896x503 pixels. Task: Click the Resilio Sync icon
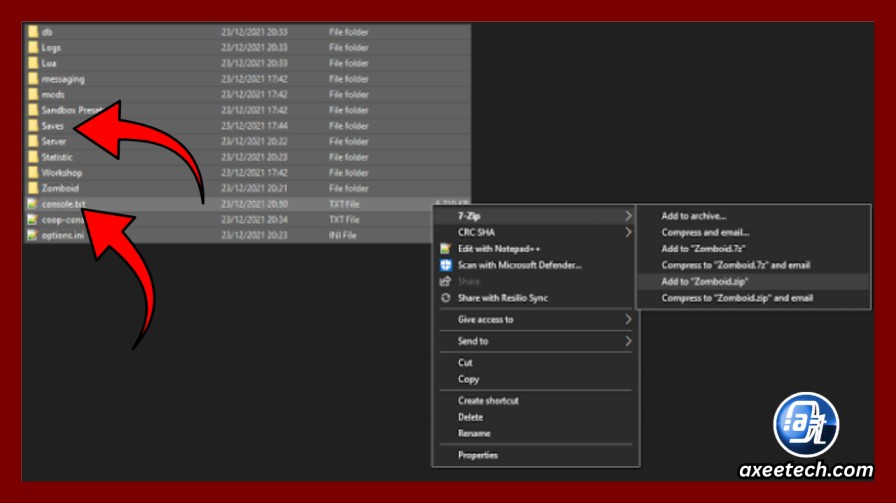(445, 298)
